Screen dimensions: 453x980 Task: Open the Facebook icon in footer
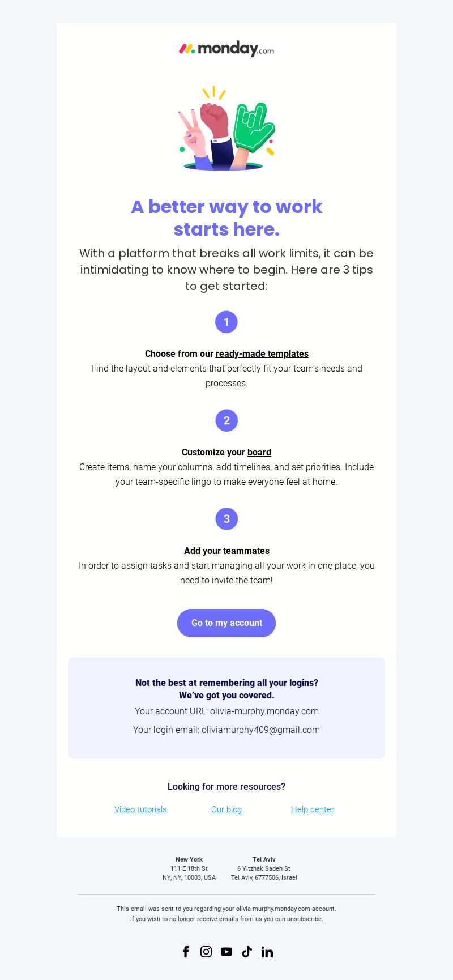(186, 952)
